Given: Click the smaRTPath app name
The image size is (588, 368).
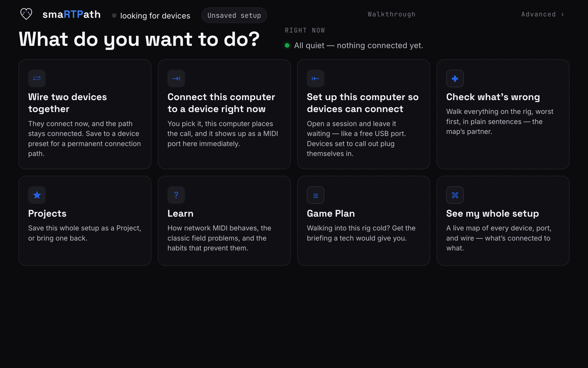Looking at the screenshot, I should (x=71, y=14).
